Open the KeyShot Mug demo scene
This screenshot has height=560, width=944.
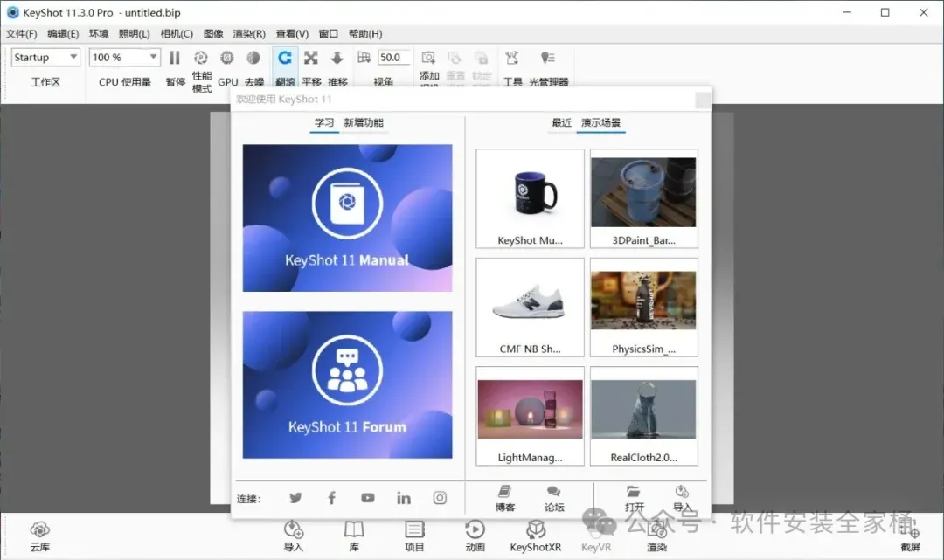coord(530,198)
